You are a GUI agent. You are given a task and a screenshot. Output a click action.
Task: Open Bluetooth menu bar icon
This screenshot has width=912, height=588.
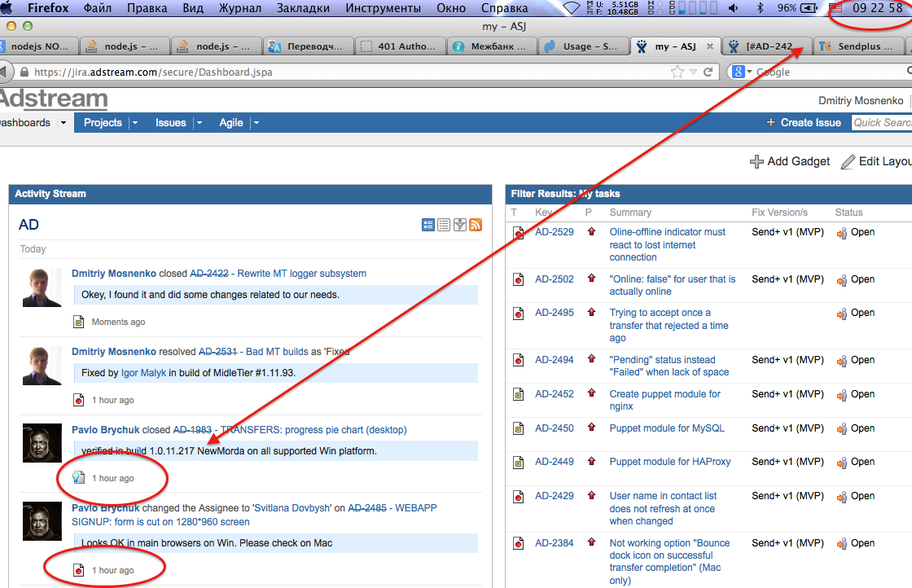760,8
